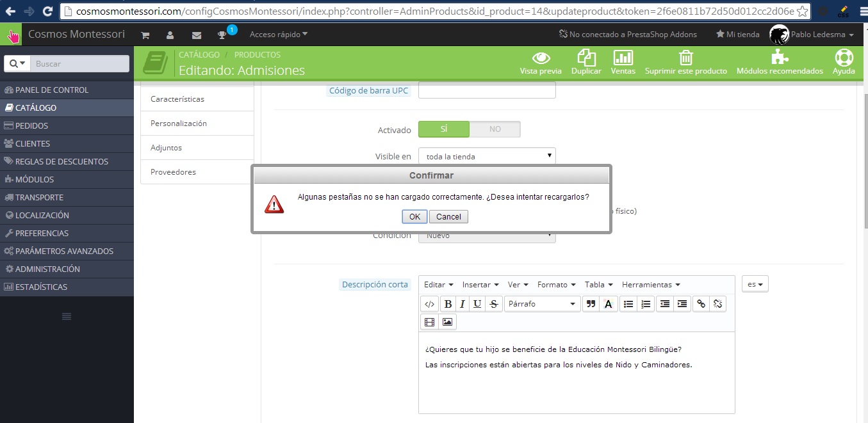
Task: Click the search field Buscar
Action: point(79,63)
